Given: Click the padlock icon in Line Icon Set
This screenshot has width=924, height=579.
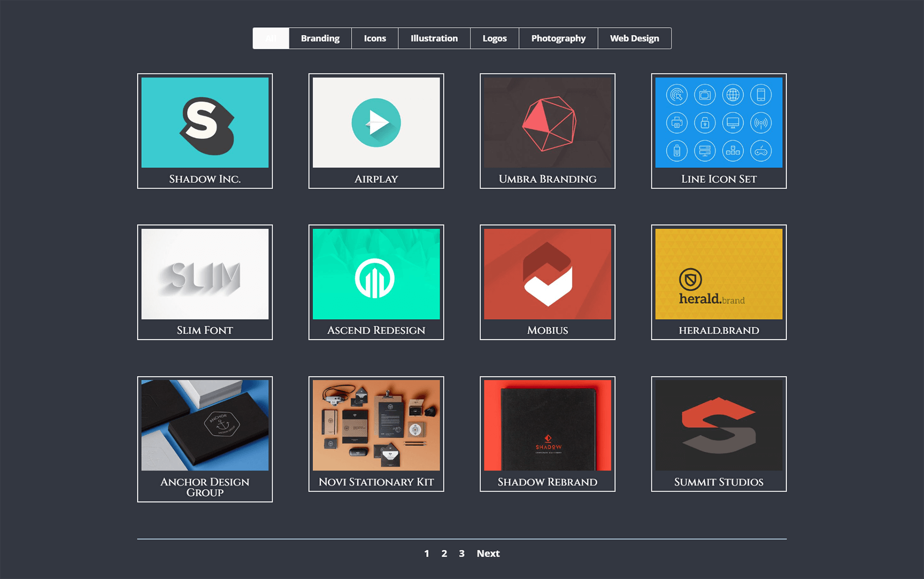Looking at the screenshot, I should click(x=705, y=123).
